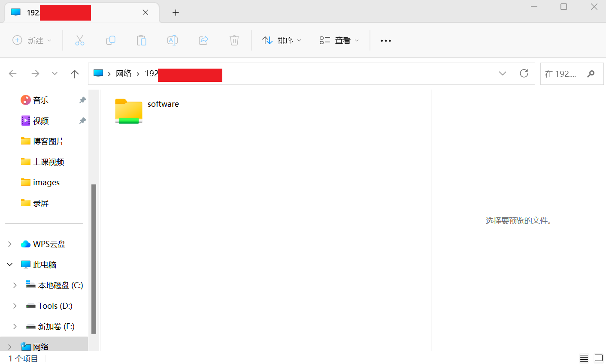Go back with the left arrow
606x364 pixels.
tap(13, 74)
